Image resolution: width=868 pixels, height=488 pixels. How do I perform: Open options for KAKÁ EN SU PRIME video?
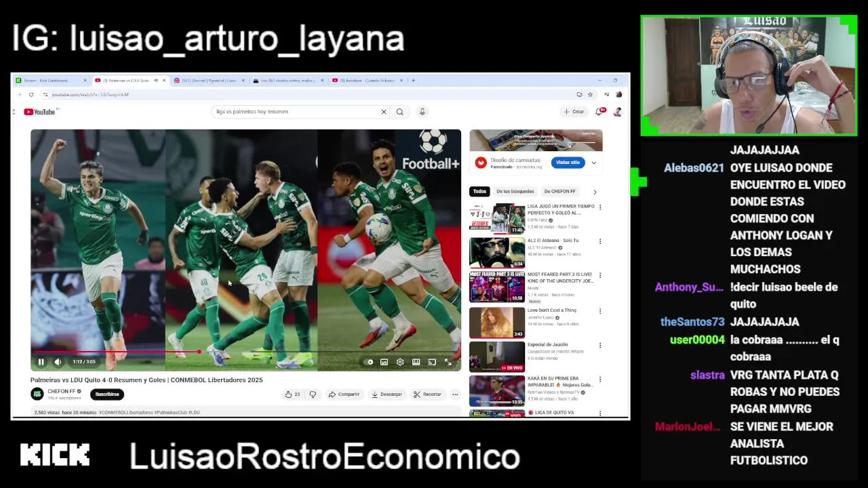click(x=600, y=380)
